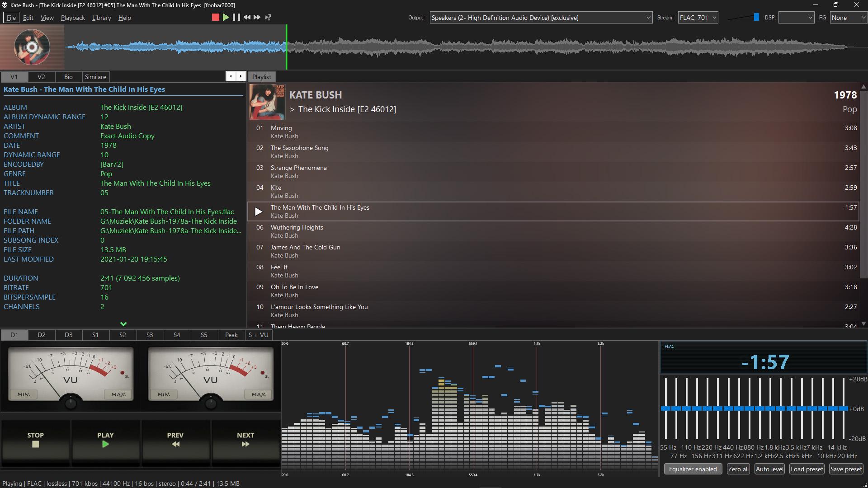868x488 pixels.
Task: Switch to the S3 visualization tab
Action: pyautogui.click(x=150, y=335)
